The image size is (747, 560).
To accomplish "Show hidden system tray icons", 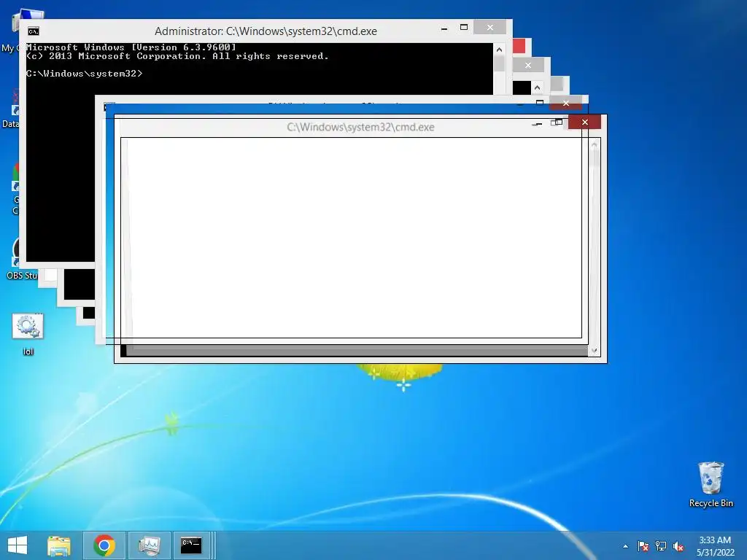I will pos(625,546).
